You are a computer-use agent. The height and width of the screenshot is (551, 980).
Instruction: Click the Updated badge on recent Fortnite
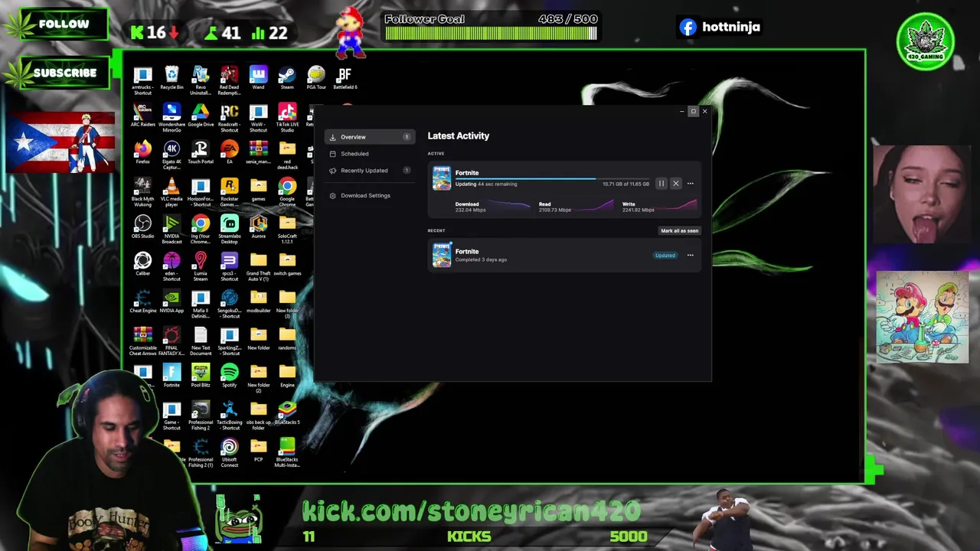coord(665,256)
